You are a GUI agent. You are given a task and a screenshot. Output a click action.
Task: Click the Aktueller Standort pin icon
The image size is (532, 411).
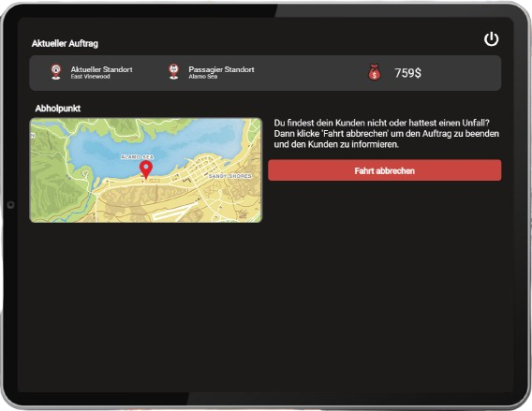tap(56, 72)
